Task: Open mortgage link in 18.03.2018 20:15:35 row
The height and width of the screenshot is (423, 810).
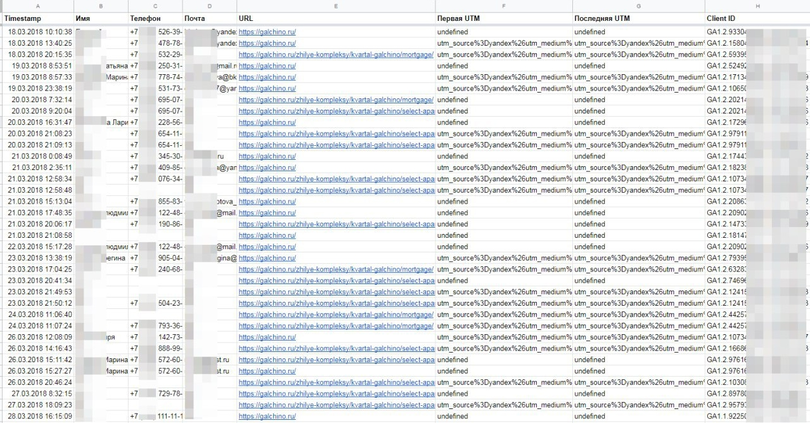Action: [x=336, y=55]
